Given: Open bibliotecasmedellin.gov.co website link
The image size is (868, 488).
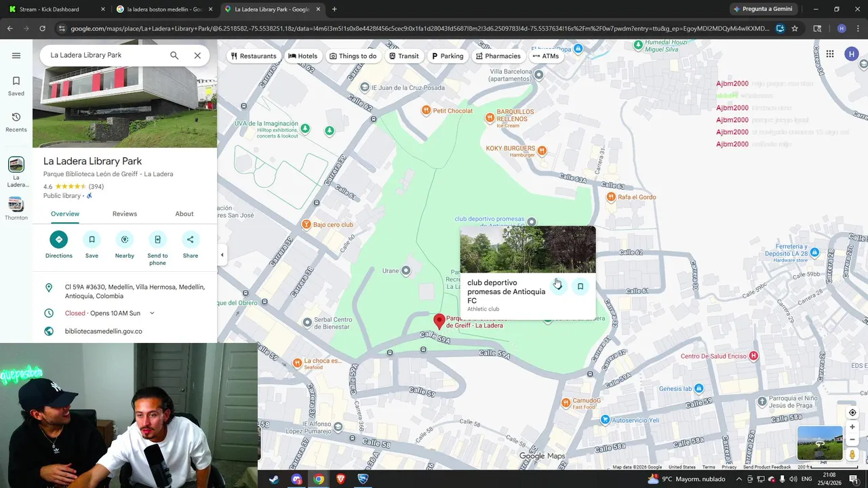Looking at the screenshot, I should coord(104,331).
